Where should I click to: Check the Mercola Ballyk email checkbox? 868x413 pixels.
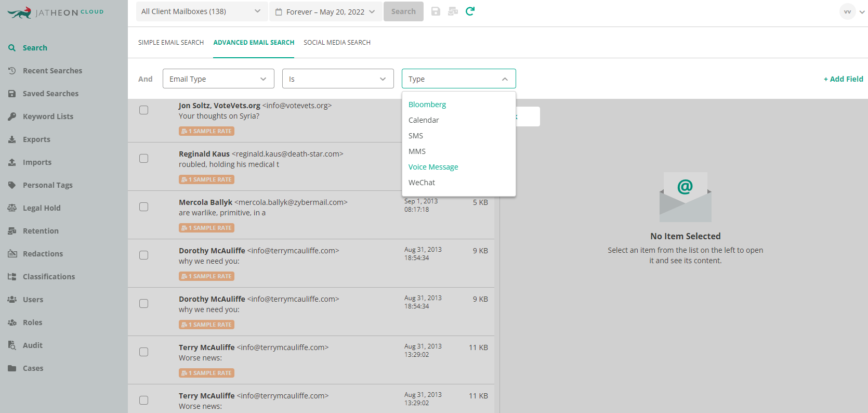144,207
